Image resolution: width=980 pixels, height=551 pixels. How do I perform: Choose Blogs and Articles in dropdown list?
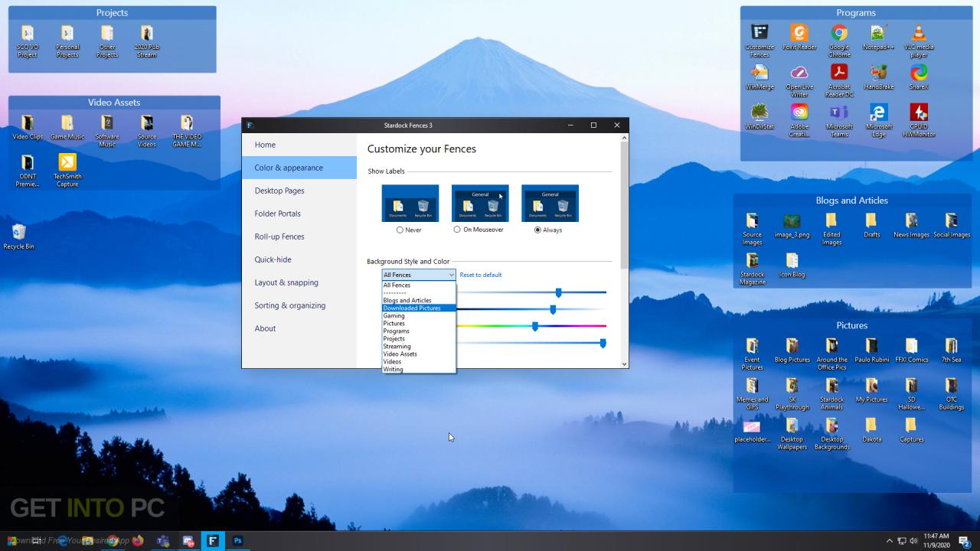(419, 300)
